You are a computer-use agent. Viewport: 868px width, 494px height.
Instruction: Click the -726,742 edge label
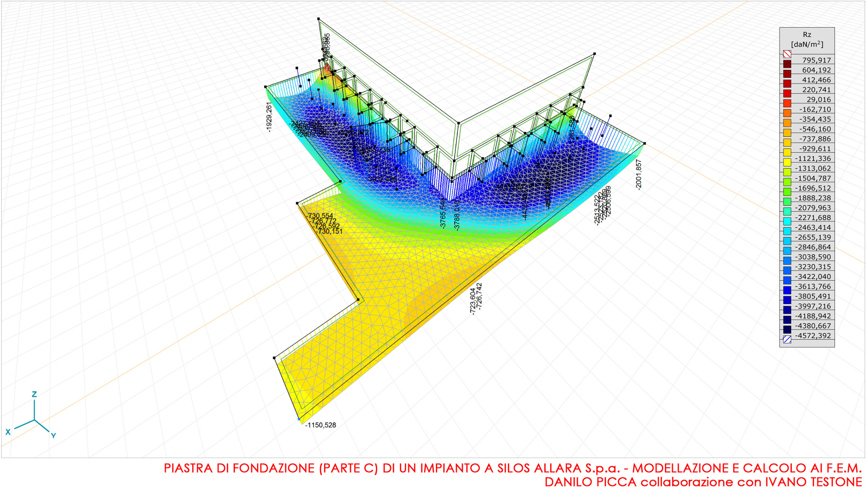pos(479,296)
